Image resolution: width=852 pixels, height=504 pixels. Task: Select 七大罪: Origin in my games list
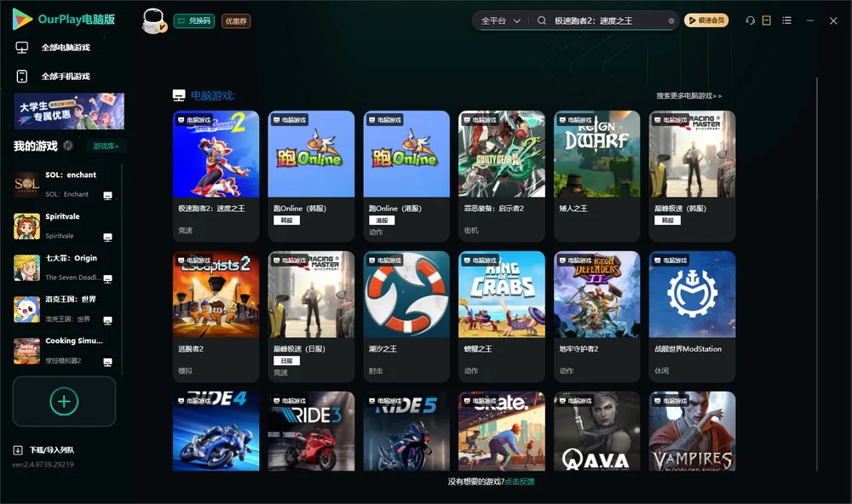tap(64, 267)
